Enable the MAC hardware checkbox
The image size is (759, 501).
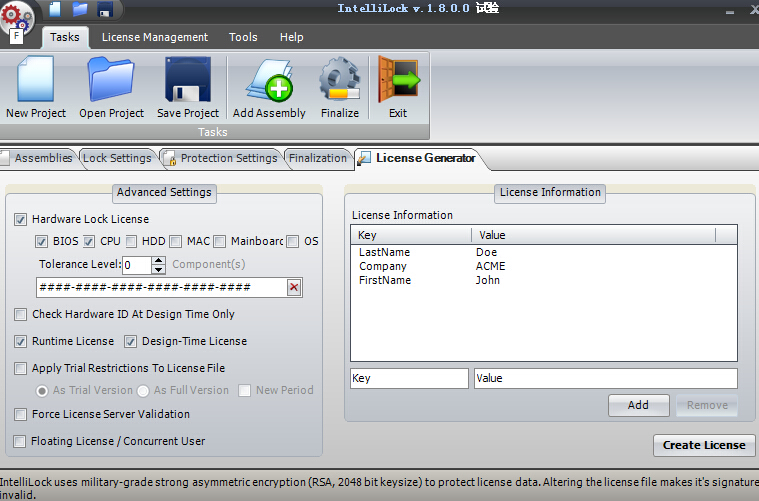175,241
